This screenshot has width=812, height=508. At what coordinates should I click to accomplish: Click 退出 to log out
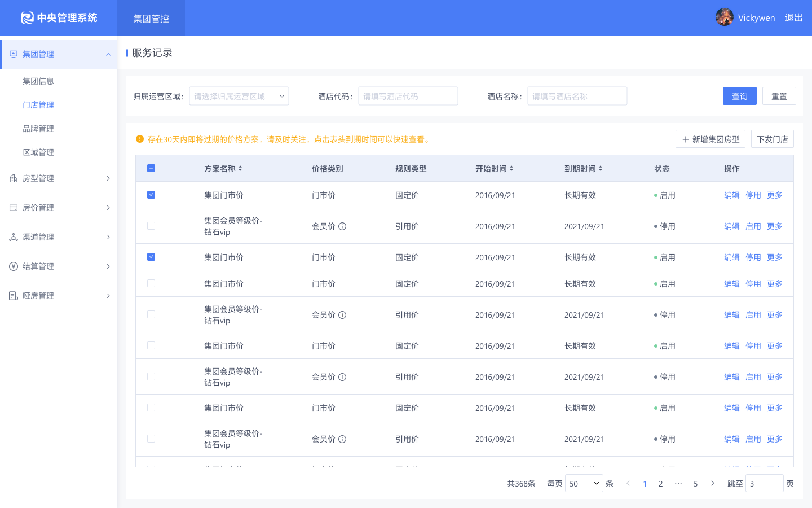(x=794, y=17)
